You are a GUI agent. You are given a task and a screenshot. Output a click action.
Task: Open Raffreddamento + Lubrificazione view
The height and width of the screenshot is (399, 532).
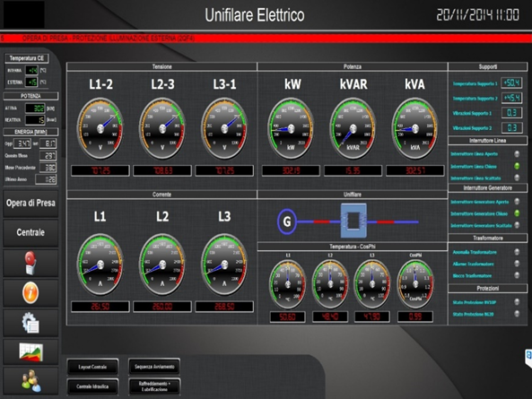coord(154,386)
